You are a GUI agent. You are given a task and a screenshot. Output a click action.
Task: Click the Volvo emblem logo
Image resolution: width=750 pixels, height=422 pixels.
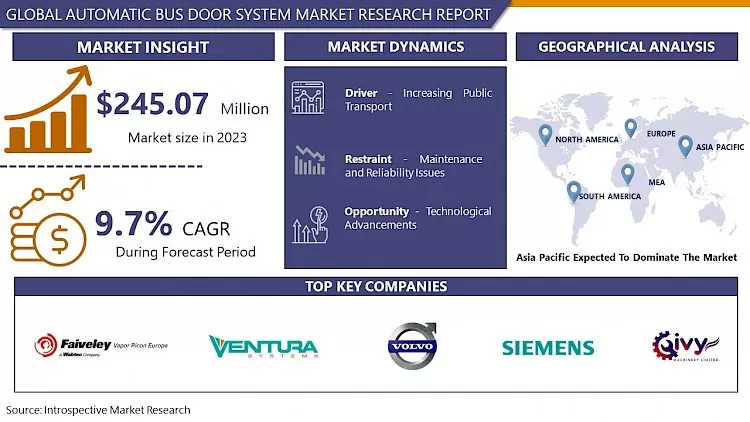412,345
